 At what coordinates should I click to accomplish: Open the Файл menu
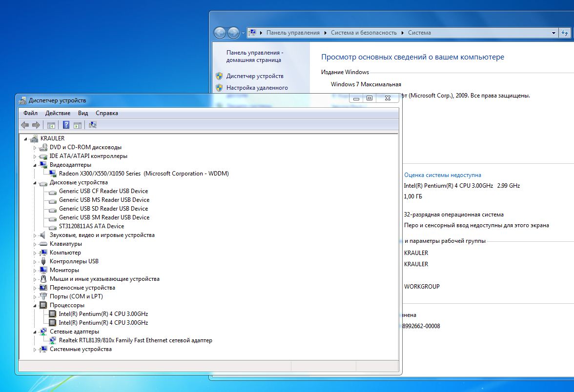coord(30,113)
